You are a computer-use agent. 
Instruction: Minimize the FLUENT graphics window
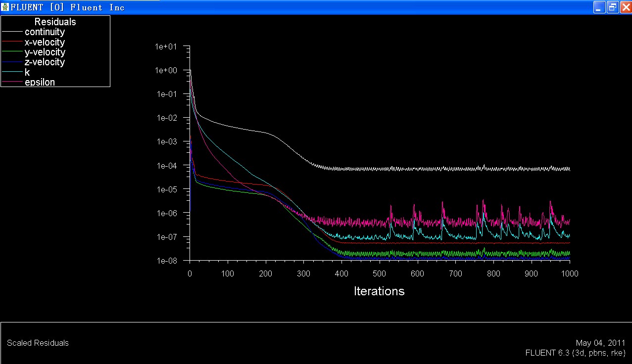click(600, 7)
